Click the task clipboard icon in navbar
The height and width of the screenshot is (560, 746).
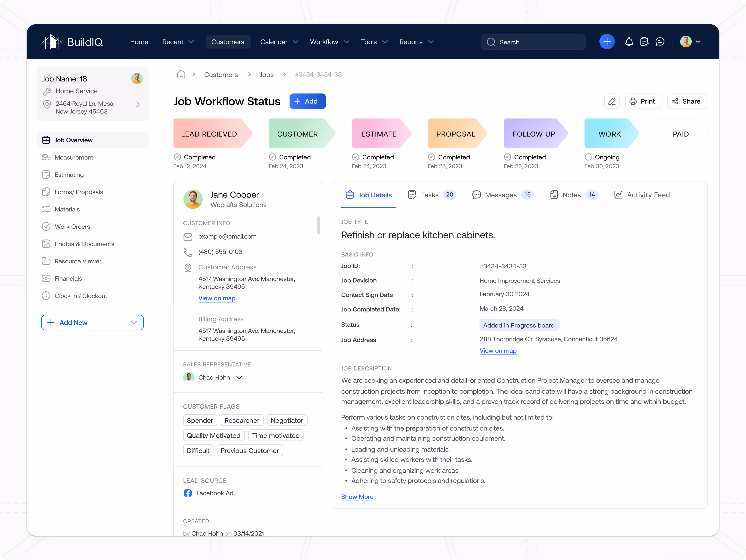(x=644, y=42)
